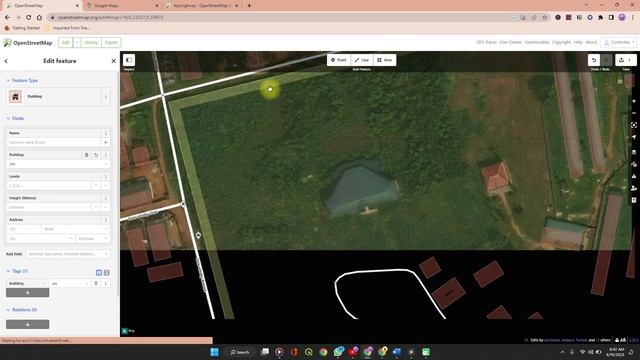This screenshot has width=640, height=360.
Task: Revert the Building field changes
Action: pos(96,155)
